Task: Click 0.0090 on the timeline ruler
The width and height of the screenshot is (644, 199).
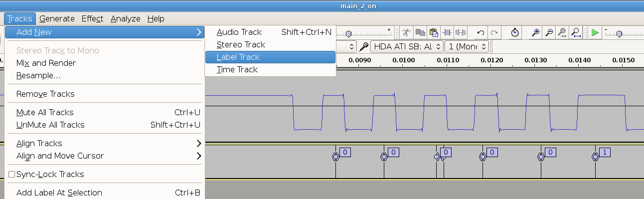Action: 360,60
